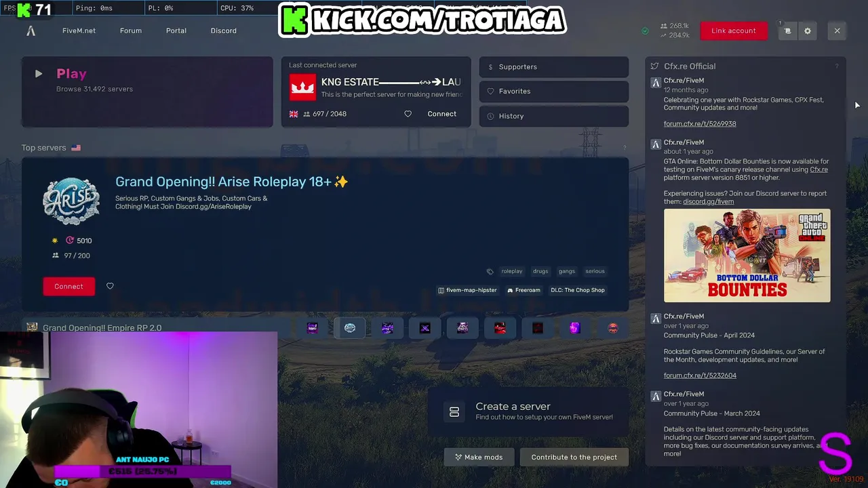This screenshot has width=868, height=488.
Task: Click the Cfx.re/FiveM avatar on the April 2024 post
Action: 656,319
